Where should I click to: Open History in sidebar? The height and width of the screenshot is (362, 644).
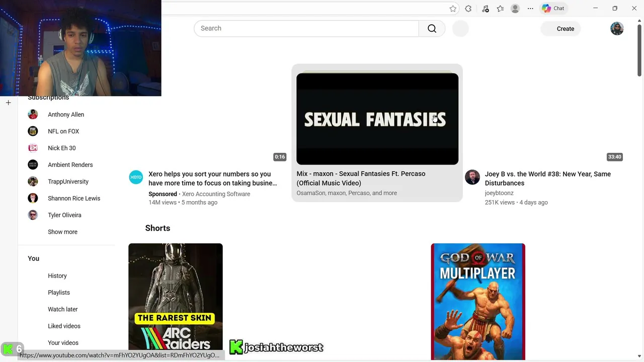pos(57,276)
